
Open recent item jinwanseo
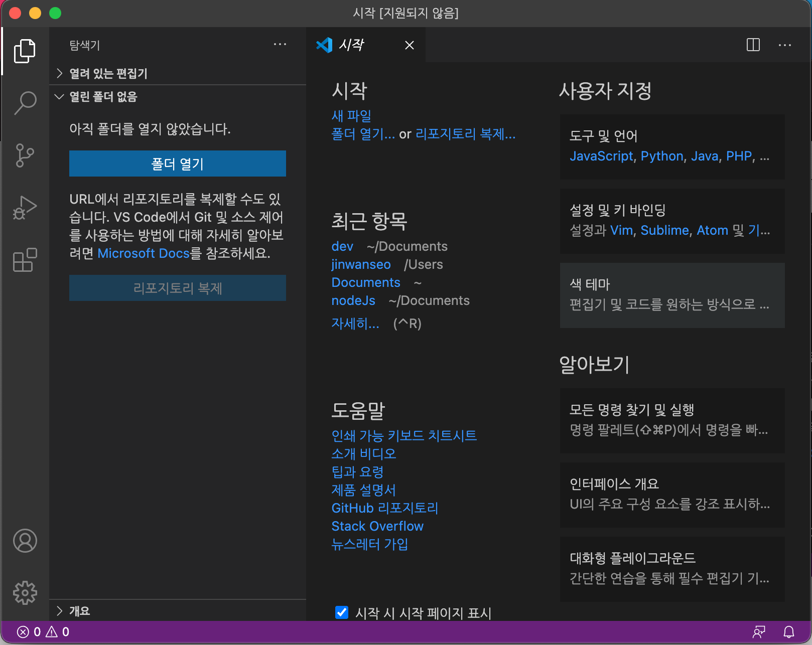point(361,264)
